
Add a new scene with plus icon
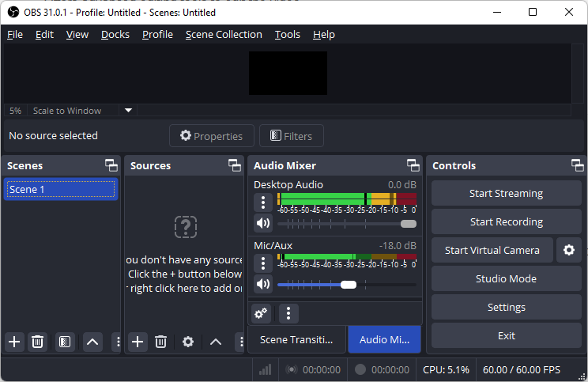click(14, 342)
